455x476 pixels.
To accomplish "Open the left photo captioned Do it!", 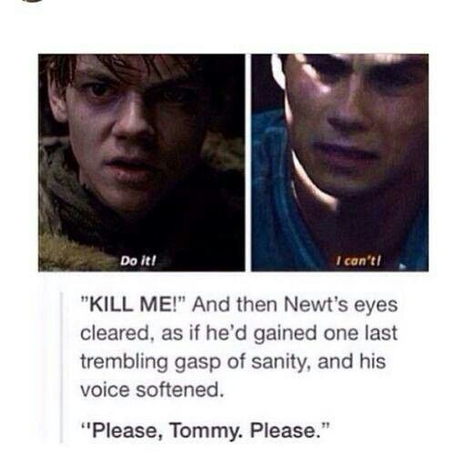I will 141,162.
